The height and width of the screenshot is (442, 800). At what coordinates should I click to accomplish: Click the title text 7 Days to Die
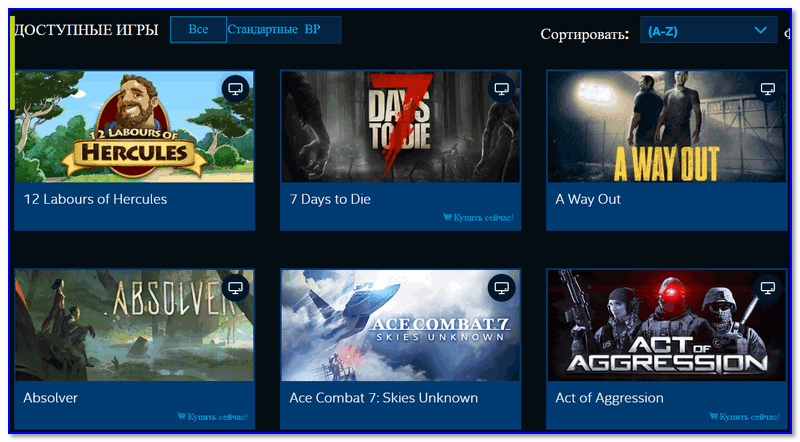(x=330, y=199)
